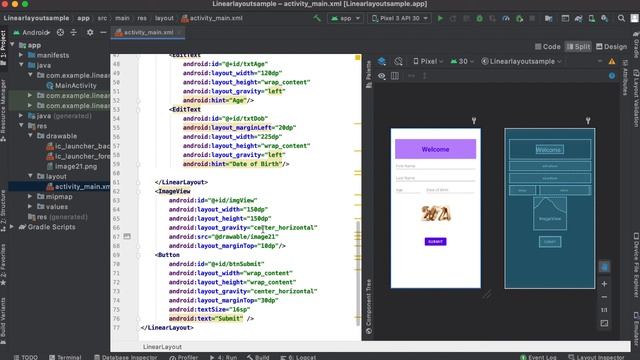Click the editor vertical scrollbar thumb
Viewport: 640px width, 360px height.
(x=358, y=273)
